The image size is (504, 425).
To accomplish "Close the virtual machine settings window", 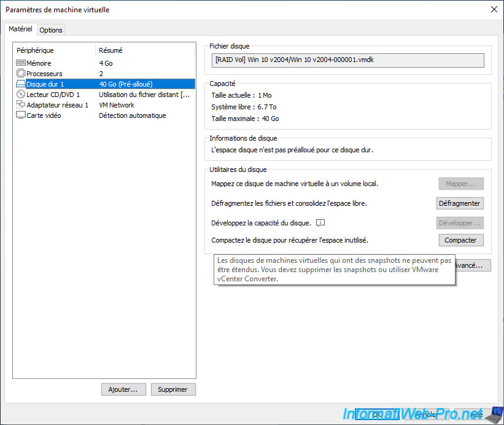I will click(494, 9).
